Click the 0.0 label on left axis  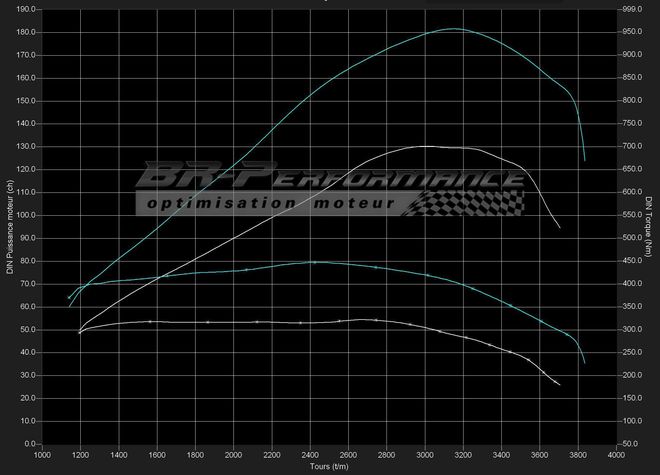(29, 443)
